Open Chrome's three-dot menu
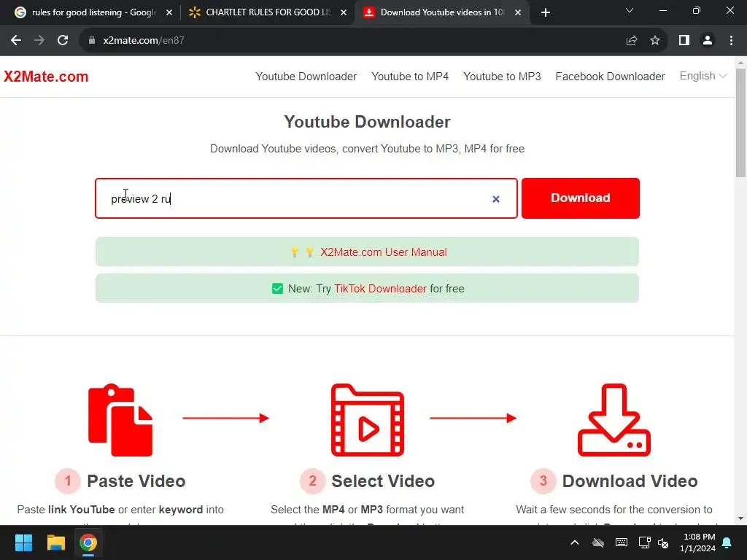Screen dimensions: 747x560 point(731,41)
